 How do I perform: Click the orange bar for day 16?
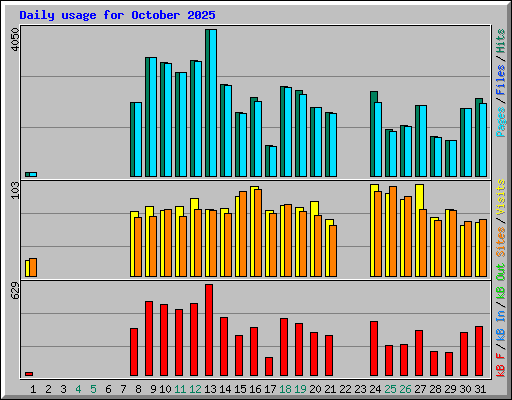coord(258,233)
